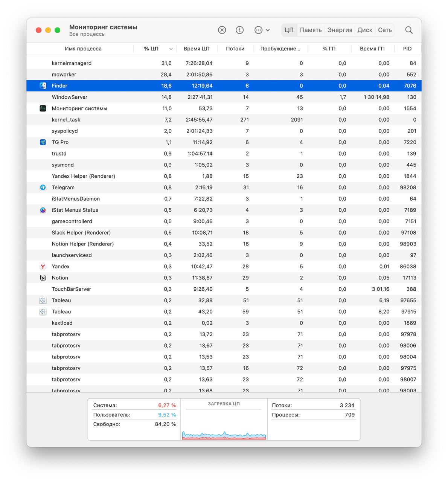Select tabprotosrv with PID 97978
This screenshot has height=482, width=448.
tap(224, 334)
